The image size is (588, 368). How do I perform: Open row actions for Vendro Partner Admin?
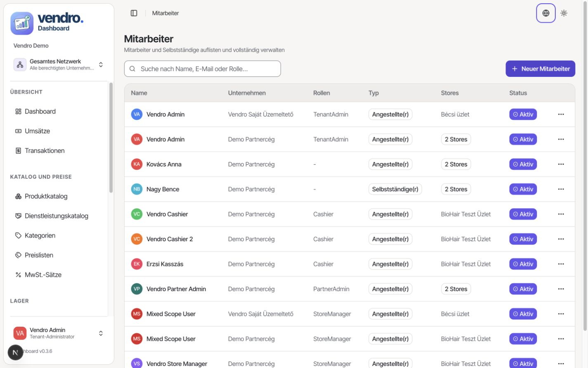561,289
